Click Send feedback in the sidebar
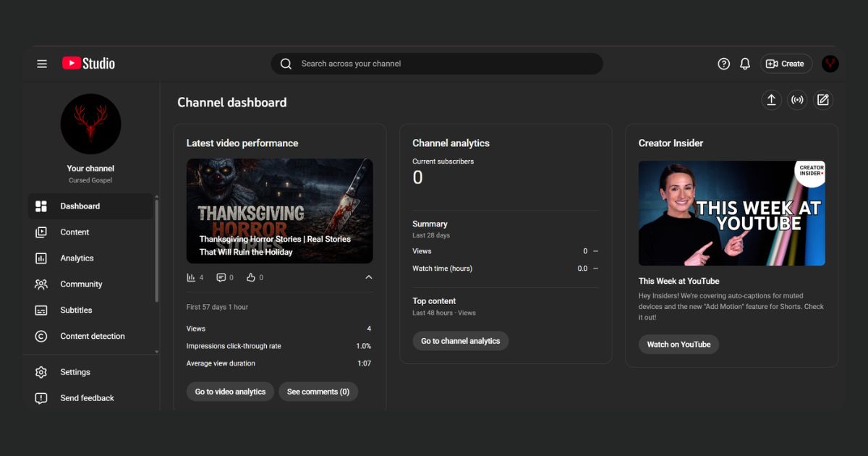This screenshot has height=456, width=868. [x=90, y=398]
